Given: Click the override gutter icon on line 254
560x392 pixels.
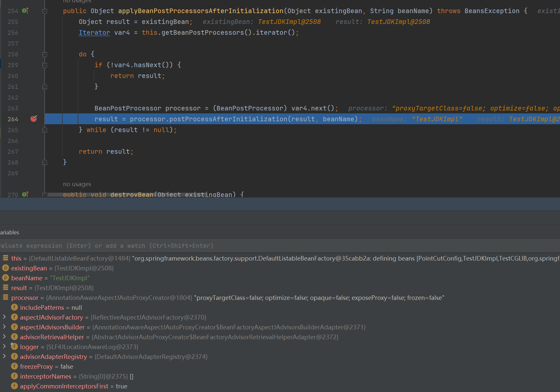Looking at the screenshot, I should pyautogui.click(x=25, y=11).
